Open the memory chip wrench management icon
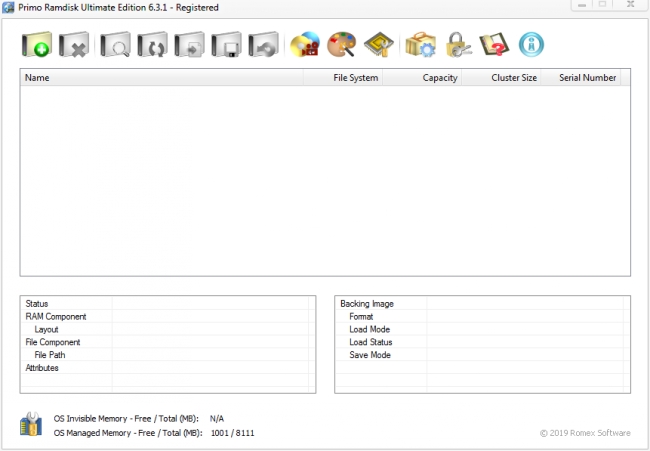The image size is (650, 451). tap(378, 44)
